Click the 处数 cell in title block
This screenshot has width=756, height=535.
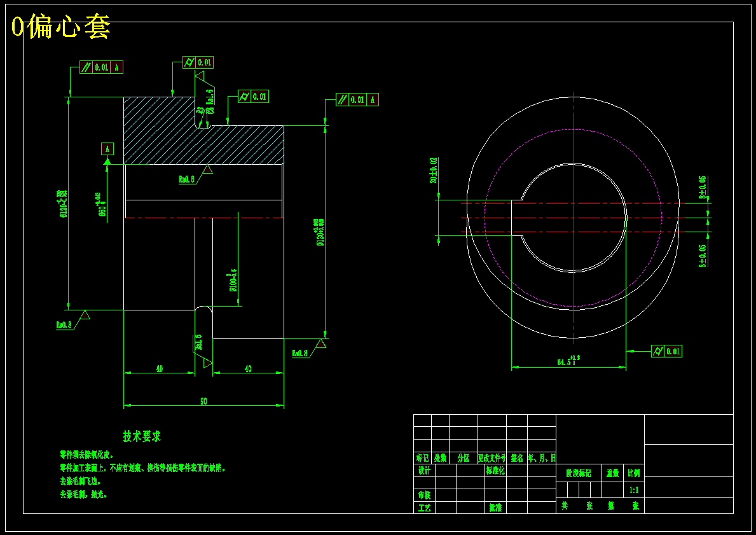click(440, 458)
